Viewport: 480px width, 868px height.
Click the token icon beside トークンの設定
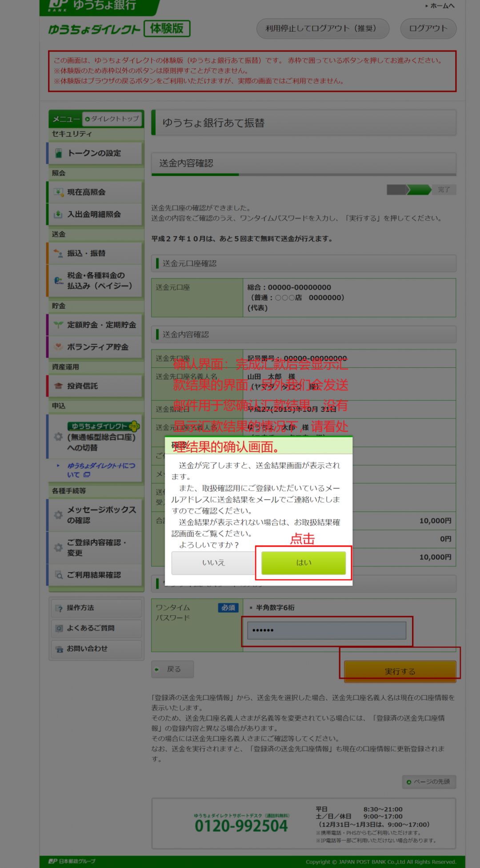coord(58,153)
